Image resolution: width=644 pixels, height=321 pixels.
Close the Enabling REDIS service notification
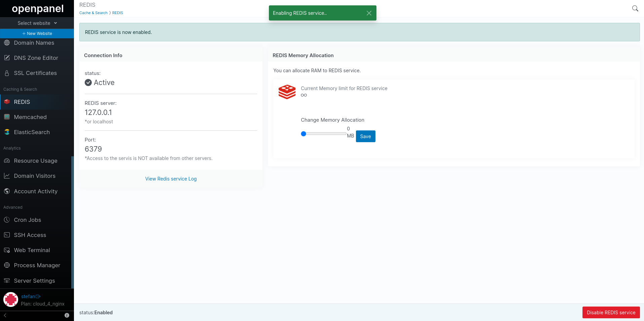click(369, 13)
